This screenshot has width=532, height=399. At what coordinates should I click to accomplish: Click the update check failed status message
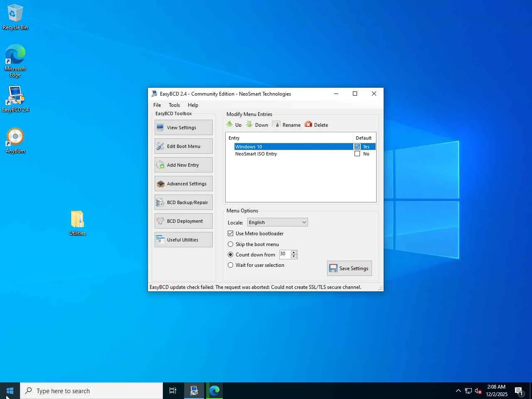255,287
